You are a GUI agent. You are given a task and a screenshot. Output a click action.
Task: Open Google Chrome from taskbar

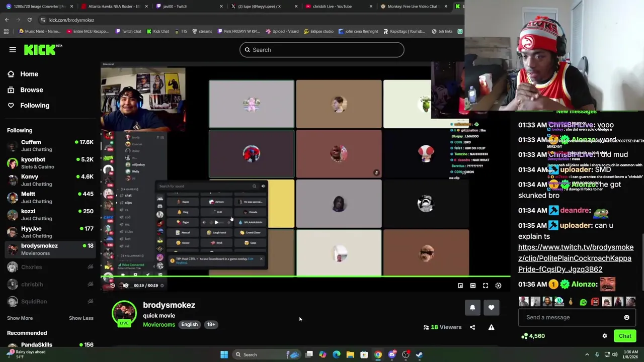pyautogui.click(x=378, y=354)
